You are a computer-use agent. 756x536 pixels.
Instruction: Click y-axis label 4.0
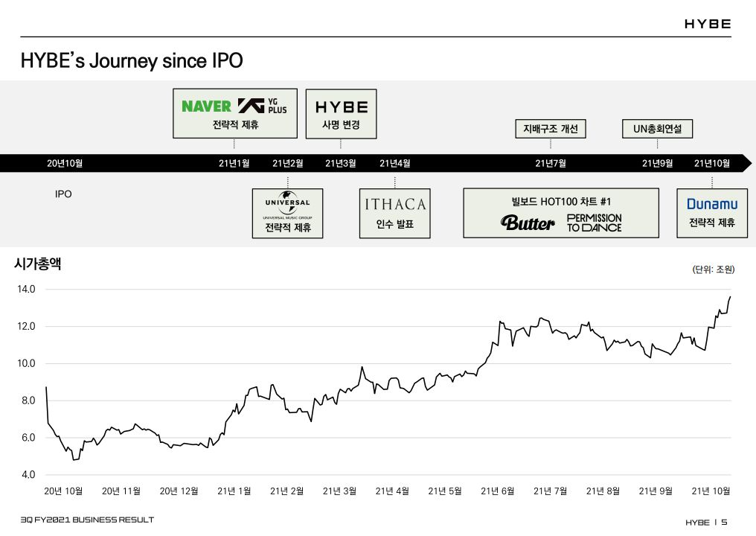pos(28,475)
